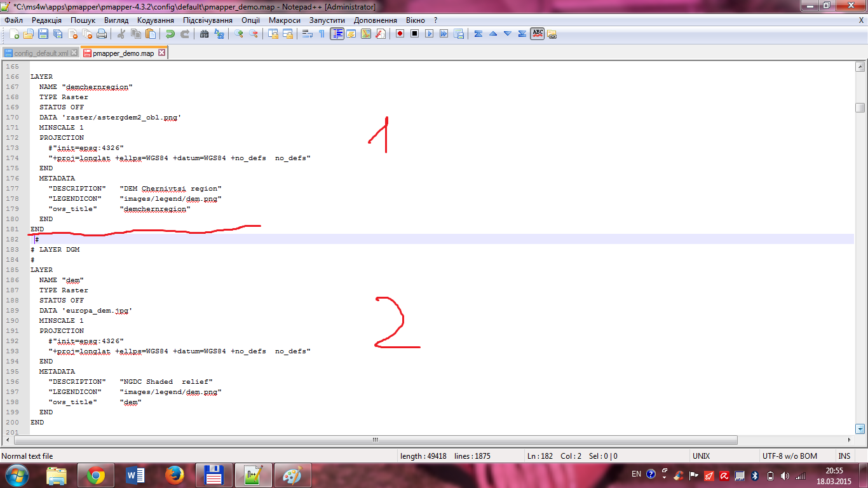This screenshot has width=868, height=488.
Task: Undo the last edit
Action: coord(172,34)
